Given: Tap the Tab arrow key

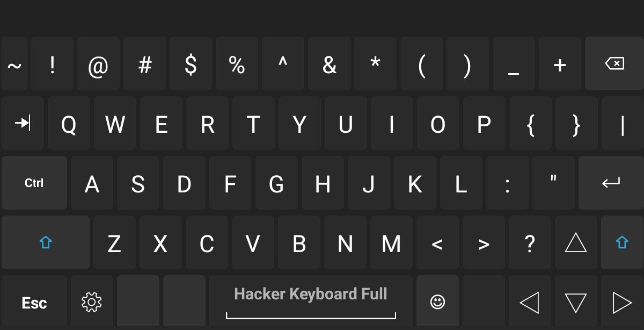Looking at the screenshot, I should [x=23, y=124].
